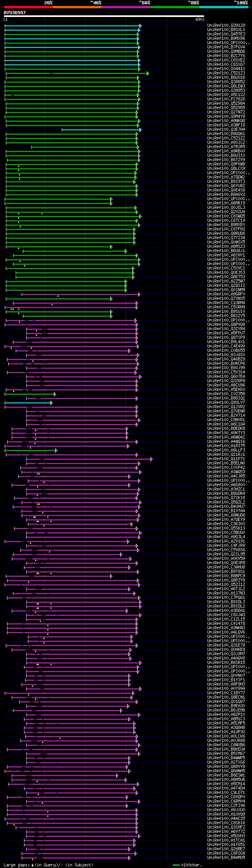Select hit UniRef100_C2FI96

226,806
